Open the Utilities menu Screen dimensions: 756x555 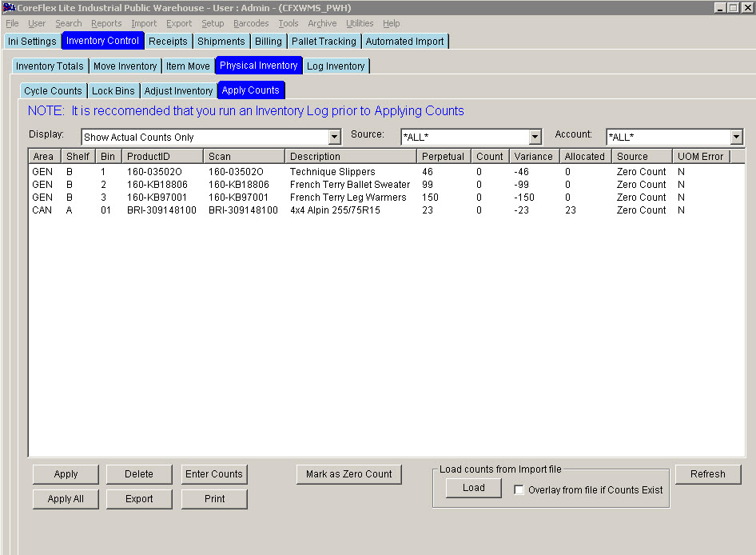tap(360, 23)
